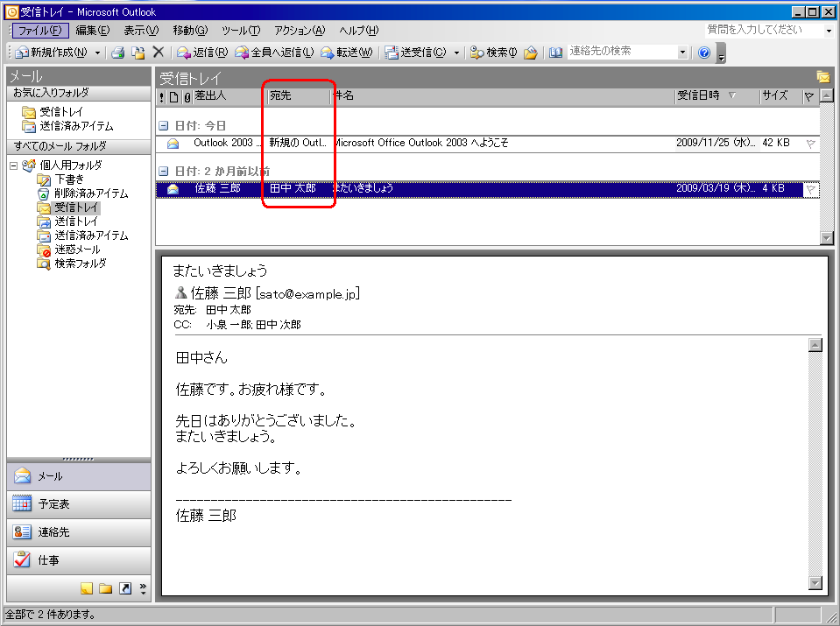The height and width of the screenshot is (626, 840).
Task: Sort by the Flag Status column header
Action: click(809, 97)
